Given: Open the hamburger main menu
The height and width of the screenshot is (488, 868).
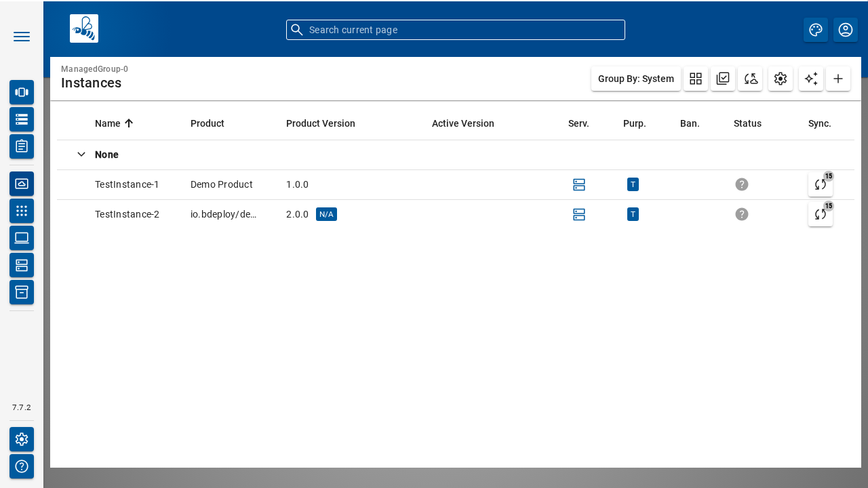Looking at the screenshot, I should click(x=22, y=37).
